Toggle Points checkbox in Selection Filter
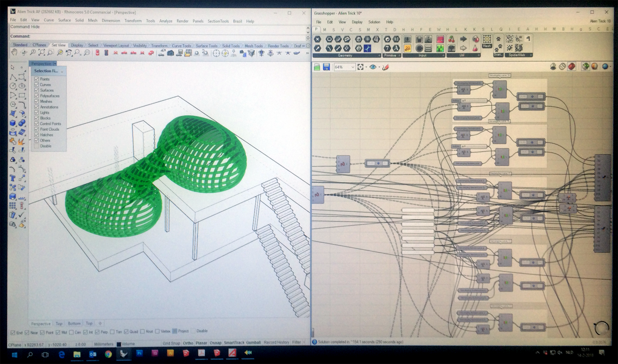618x364 pixels. [x=37, y=79]
